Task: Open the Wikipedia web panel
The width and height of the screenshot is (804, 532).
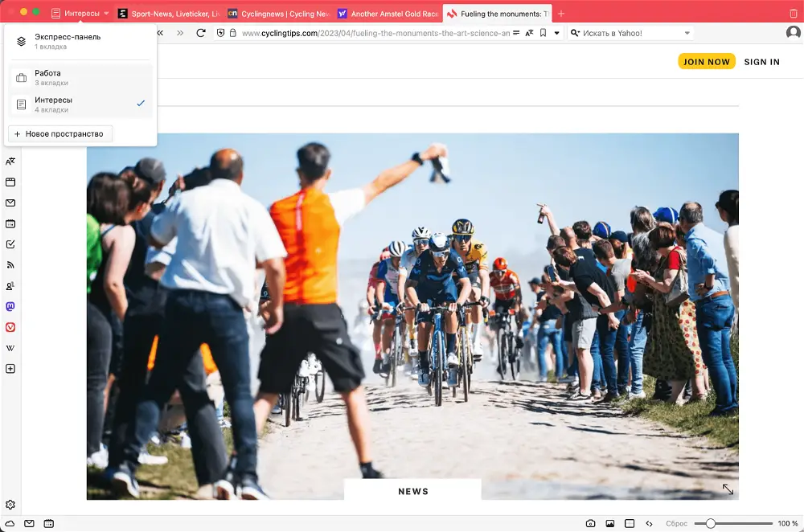Action: 10,348
